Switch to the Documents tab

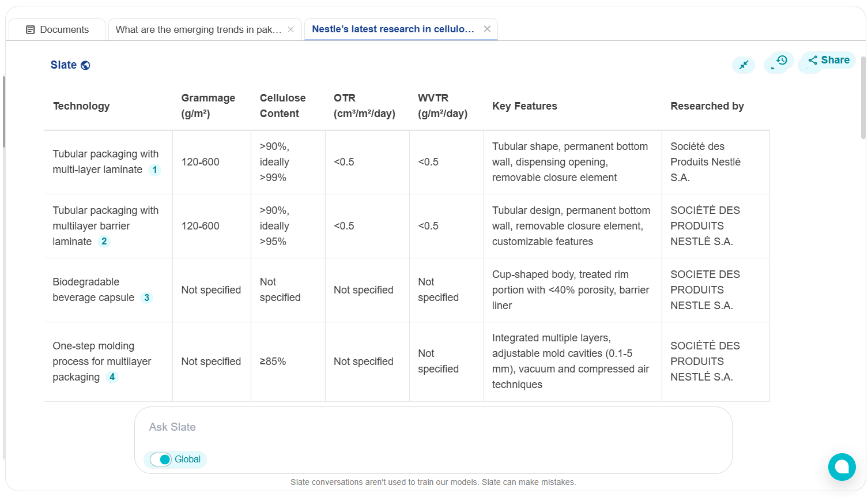(57, 29)
